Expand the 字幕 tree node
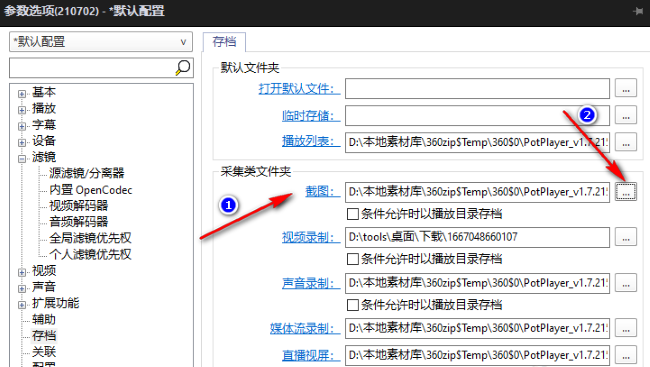Image resolution: width=650 pixels, height=367 pixels. (x=22, y=126)
